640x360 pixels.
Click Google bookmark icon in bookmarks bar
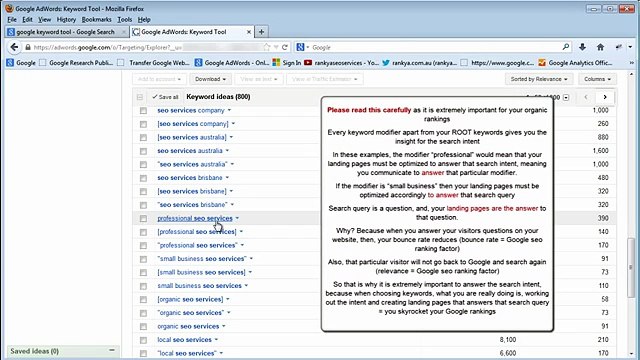coord(10,63)
